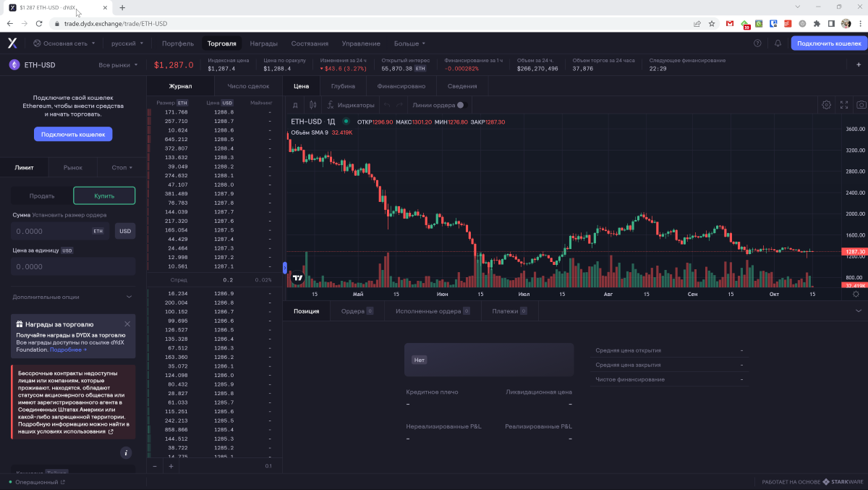This screenshot has width=868, height=490.
Task: Click the ETH-USD Ethereum market icon
Action: (x=14, y=64)
